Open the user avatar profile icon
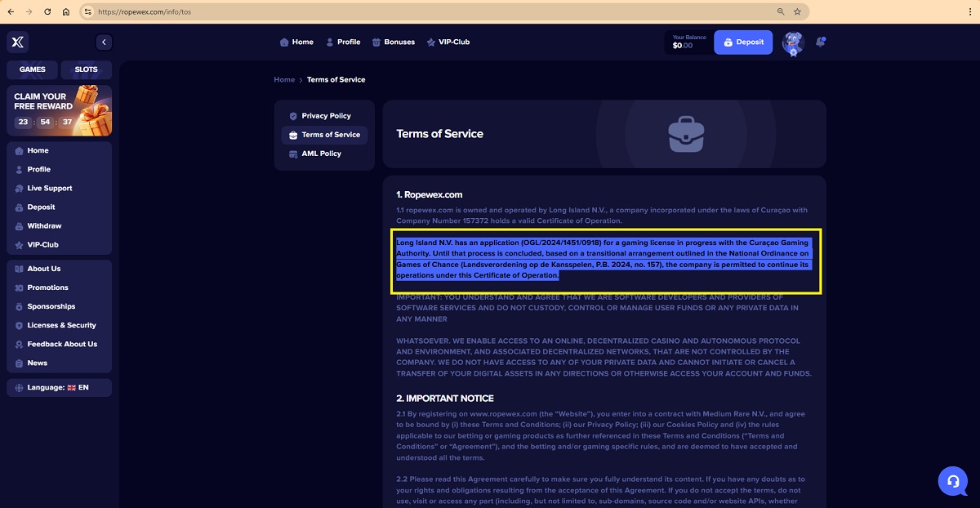 click(792, 42)
